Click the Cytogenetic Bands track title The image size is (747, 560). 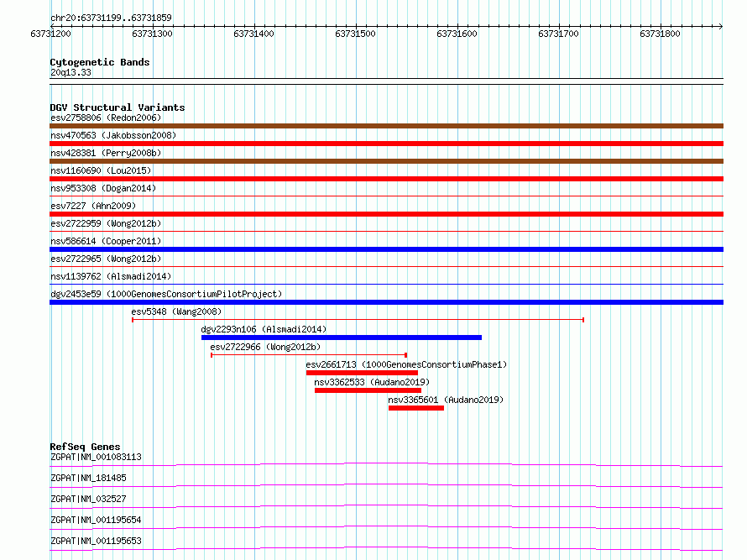pos(100,62)
